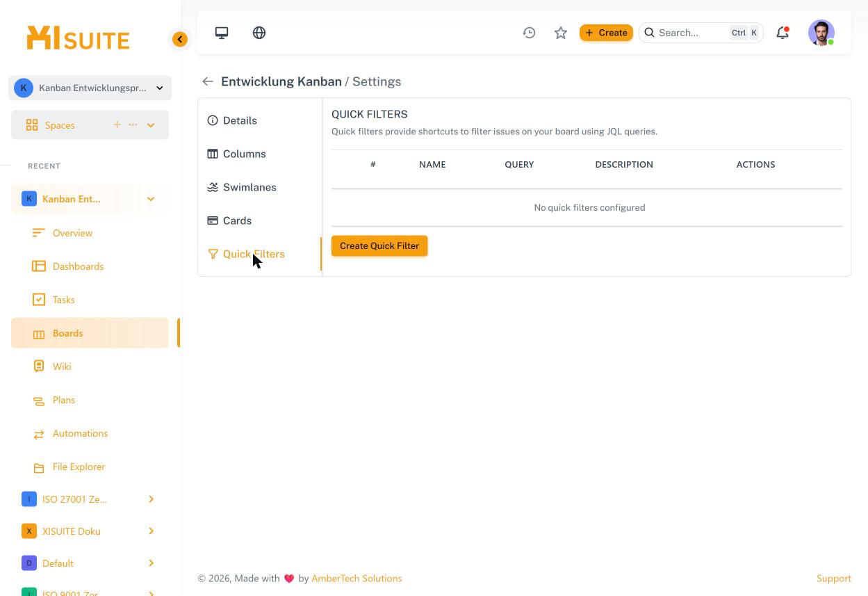Open the workspace selector dropdown
The image size is (868, 596).
coord(90,88)
